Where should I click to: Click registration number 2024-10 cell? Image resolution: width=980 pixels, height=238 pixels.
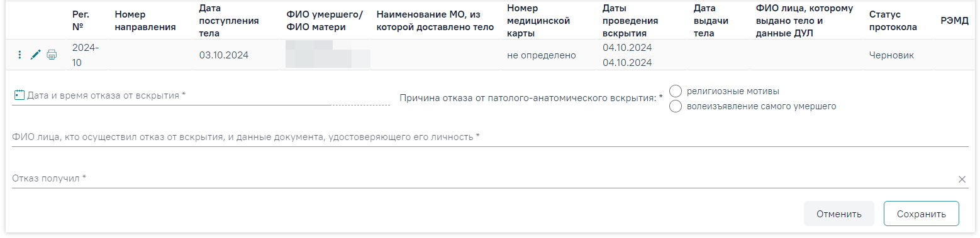click(86, 55)
